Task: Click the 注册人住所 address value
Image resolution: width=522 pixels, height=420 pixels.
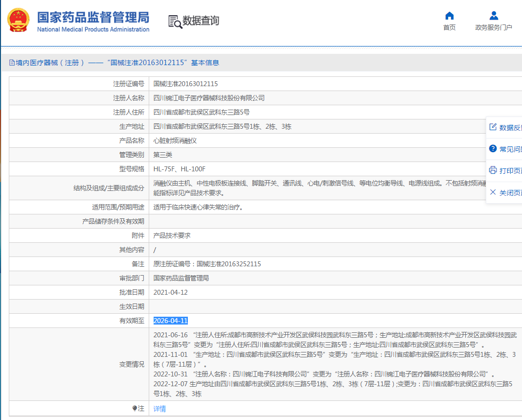Action: pyautogui.click(x=202, y=112)
